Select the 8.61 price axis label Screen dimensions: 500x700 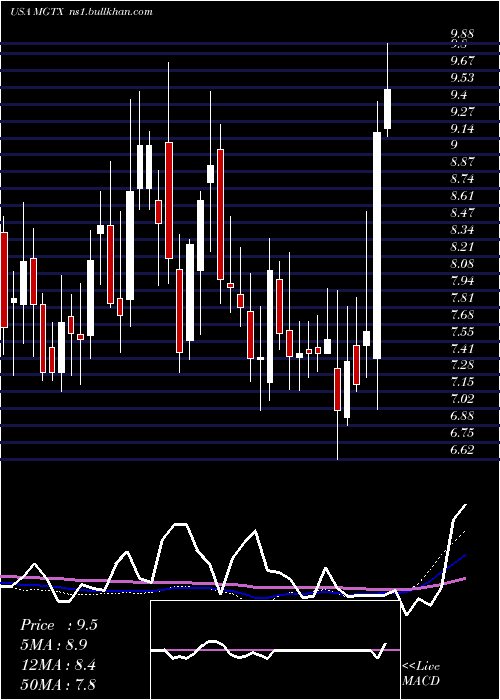(x=462, y=196)
